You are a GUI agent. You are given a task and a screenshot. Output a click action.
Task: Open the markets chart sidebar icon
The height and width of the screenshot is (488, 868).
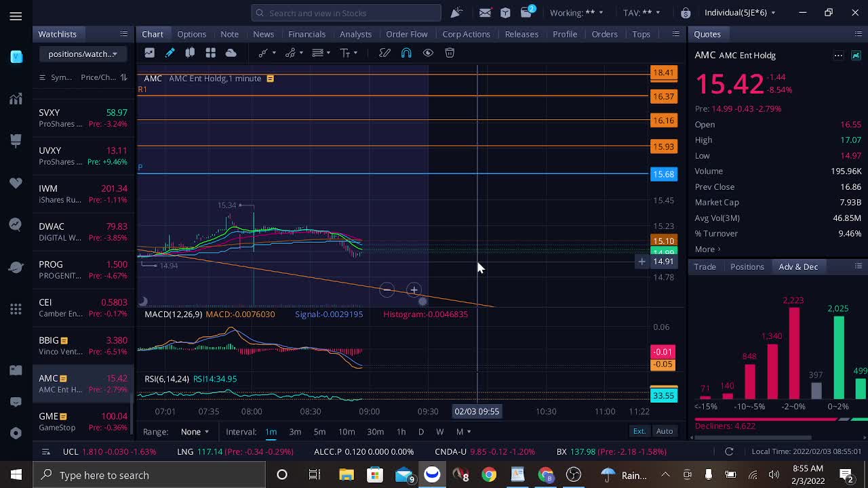click(x=16, y=99)
